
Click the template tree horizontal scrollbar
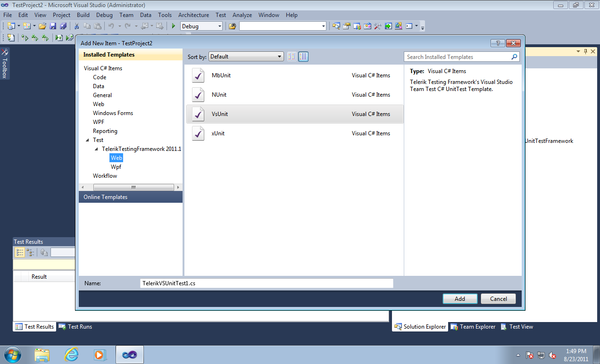coord(131,187)
